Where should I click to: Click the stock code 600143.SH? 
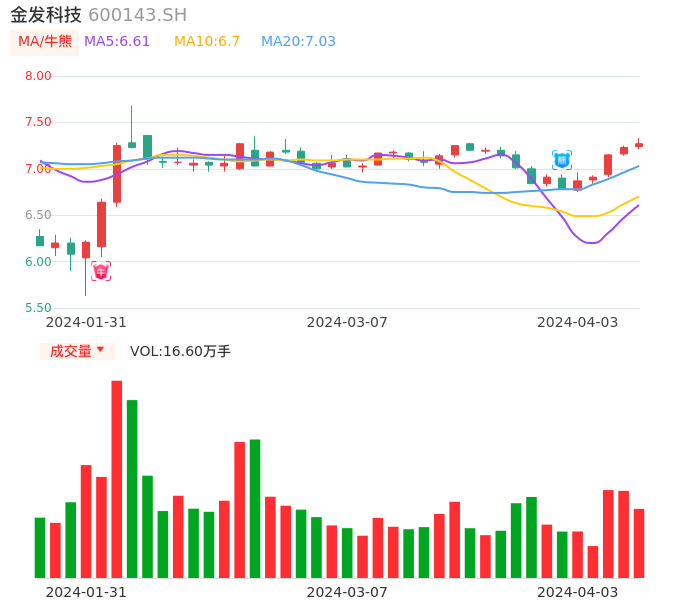tap(137, 15)
